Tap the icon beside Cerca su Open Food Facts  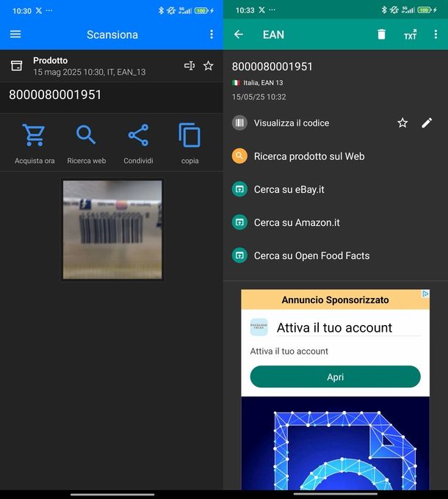(239, 255)
